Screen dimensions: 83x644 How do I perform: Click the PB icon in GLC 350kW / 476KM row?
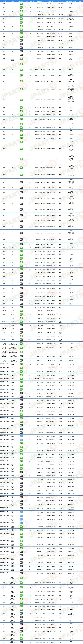point(21,418)
